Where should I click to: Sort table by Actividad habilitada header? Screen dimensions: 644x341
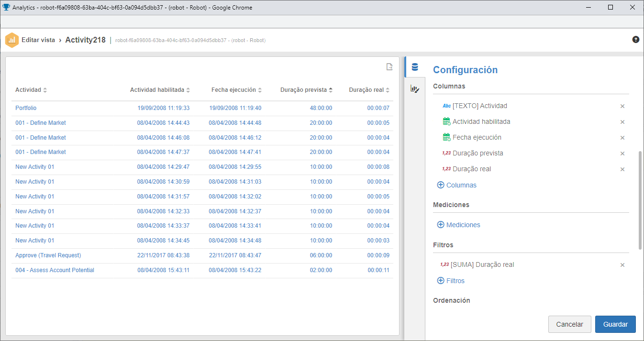click(160, 90)
